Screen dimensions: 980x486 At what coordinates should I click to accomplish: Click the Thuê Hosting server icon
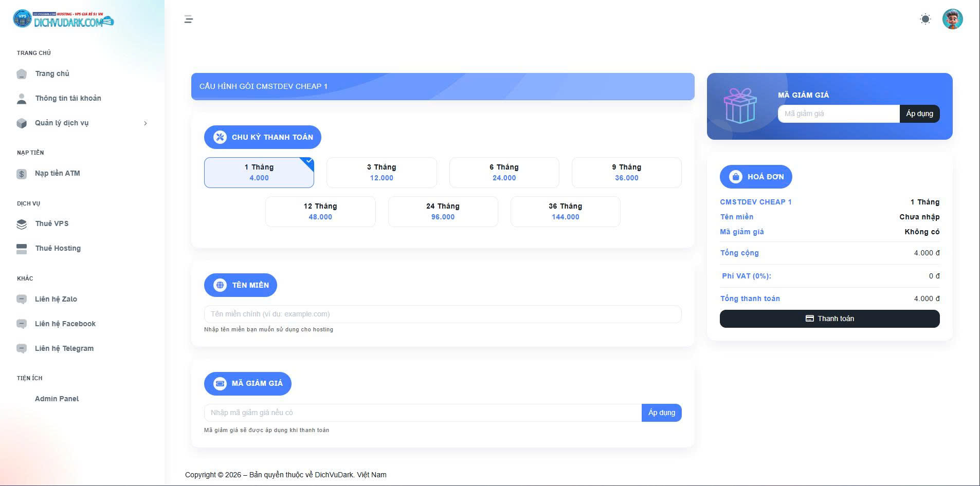[x=22, y=249]
